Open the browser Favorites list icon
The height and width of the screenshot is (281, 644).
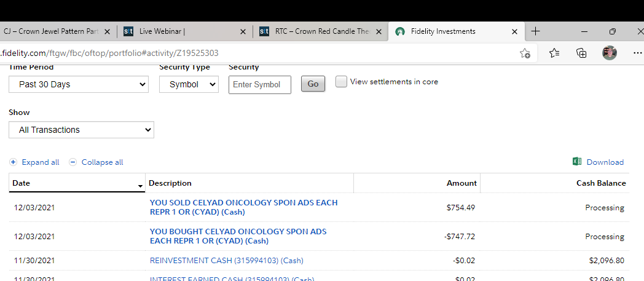(554, 53)
